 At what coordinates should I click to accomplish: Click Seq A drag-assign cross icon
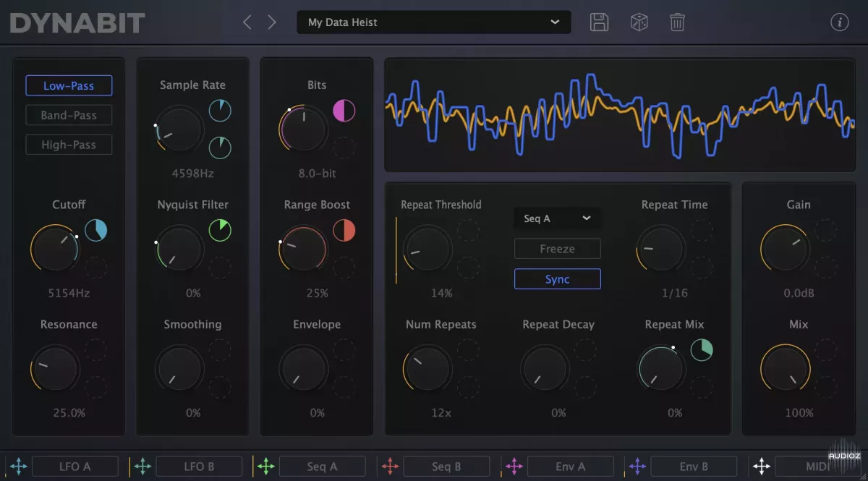266,467
